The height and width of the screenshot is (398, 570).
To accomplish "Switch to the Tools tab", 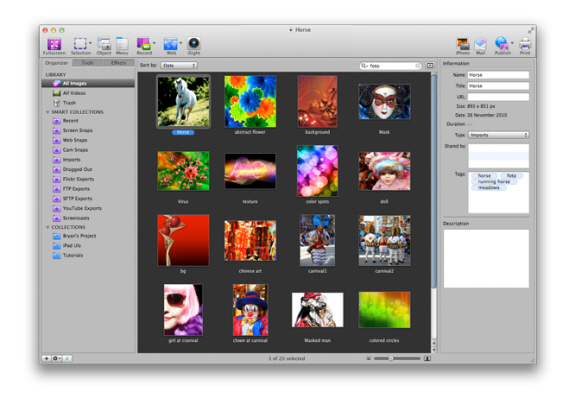I will point(87,63).
